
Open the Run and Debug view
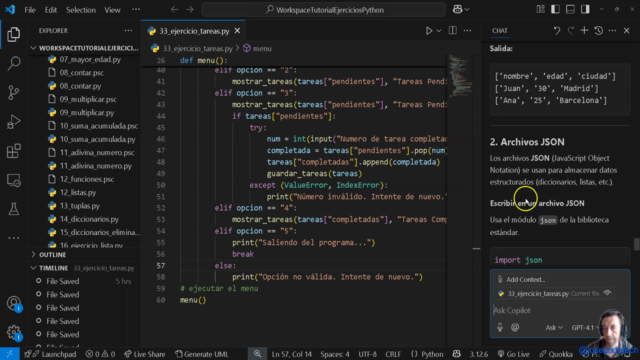13,122
